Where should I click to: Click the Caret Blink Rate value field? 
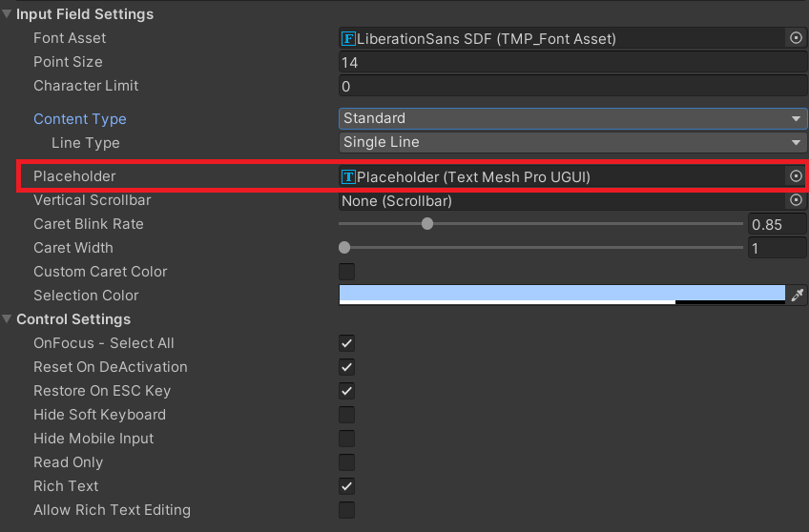click(x=777, y=224)
